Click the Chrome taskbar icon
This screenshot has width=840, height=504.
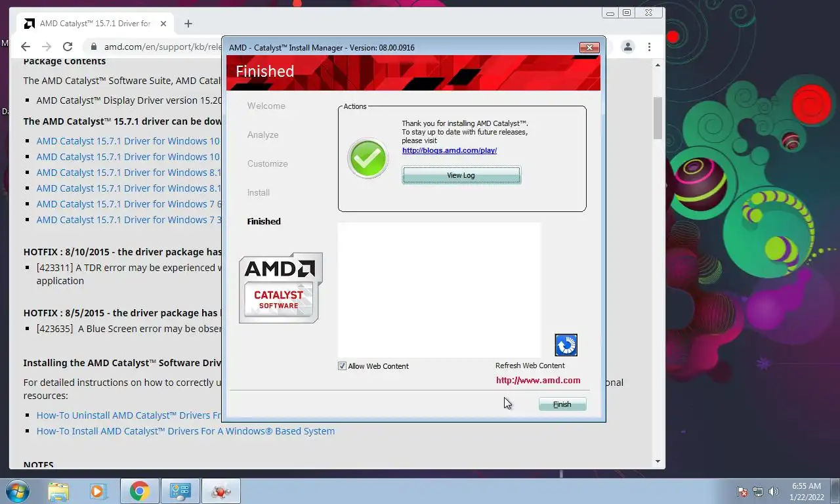coord(139,491)
